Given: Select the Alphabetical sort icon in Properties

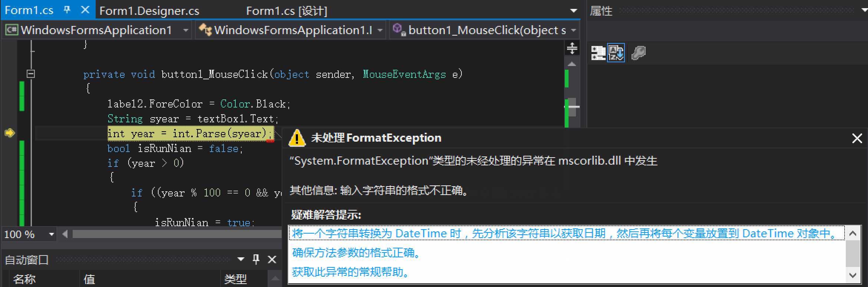Looking at the screenshot, I should click(616, 53).
